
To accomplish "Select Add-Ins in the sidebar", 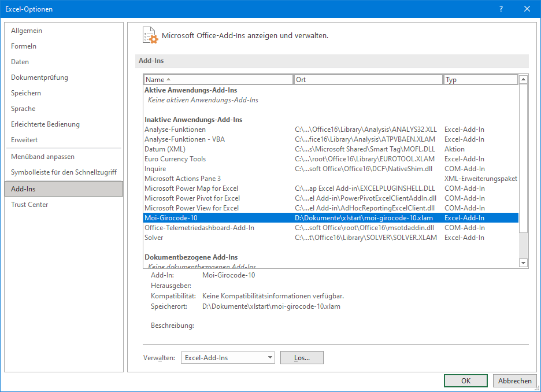I will pyautogui.click(x=64, y=188).
